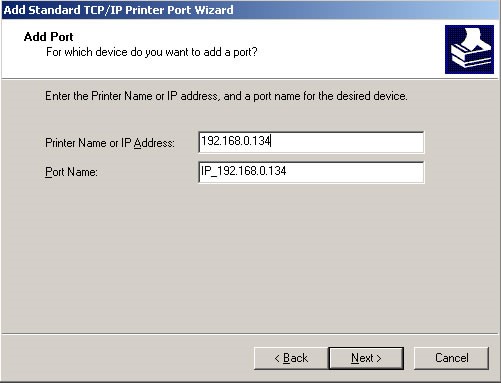Click the empty gray area below Port Name

(250, 257)
